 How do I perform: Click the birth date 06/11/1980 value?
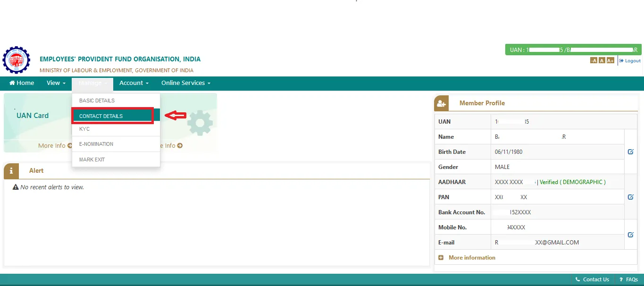tap(509, 152)
